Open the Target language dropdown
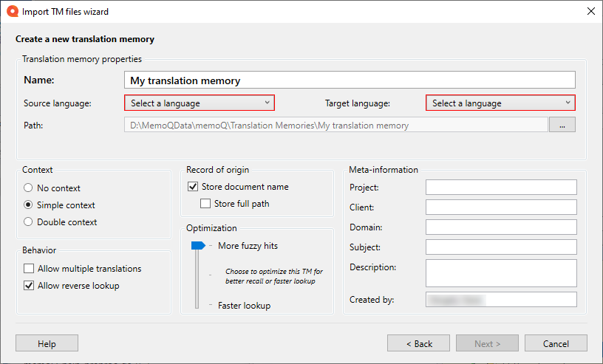This screenshot has height=364, width=603. [x=500, y=103]
